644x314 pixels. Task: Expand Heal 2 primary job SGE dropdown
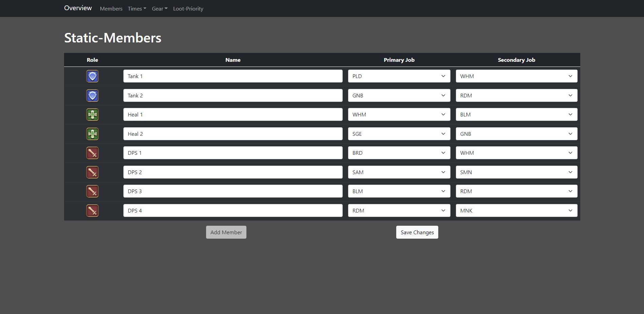pyautogui.click(x=399, y=134)
